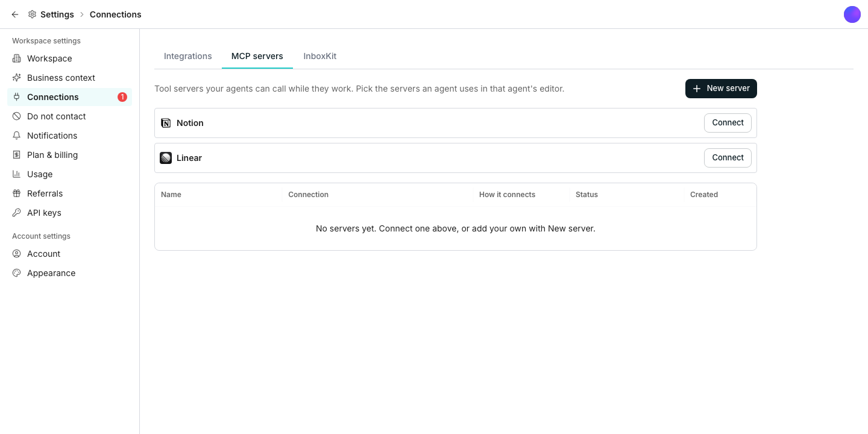Click the How it connects column header
Viewport: 868px width, 434px height.
pos(507,195)
